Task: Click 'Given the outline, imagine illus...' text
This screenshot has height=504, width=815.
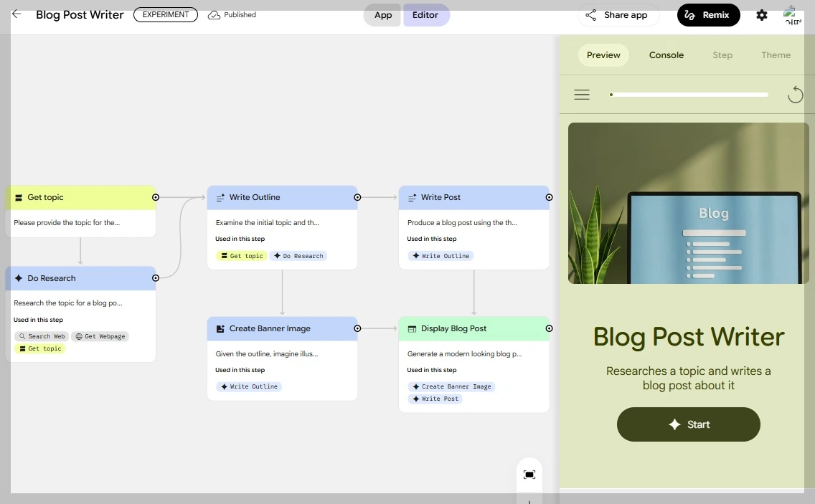Action: pyautogui.click(x=267, y=354)
